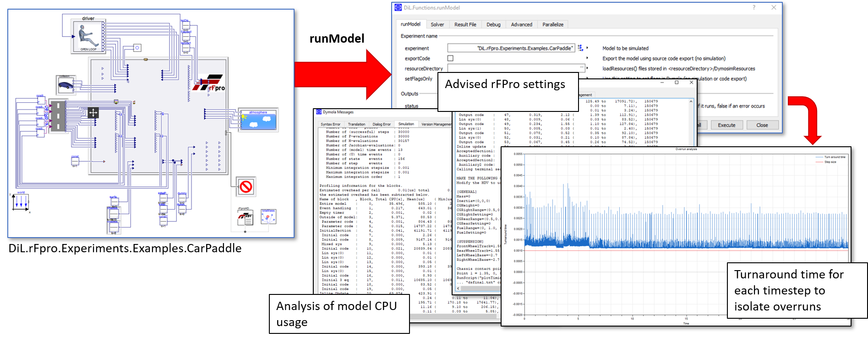Image resolution: width=868 pixels, height=338 pixels.
Task: Select the collision car block in the diagram
Action: click(66, 85)
